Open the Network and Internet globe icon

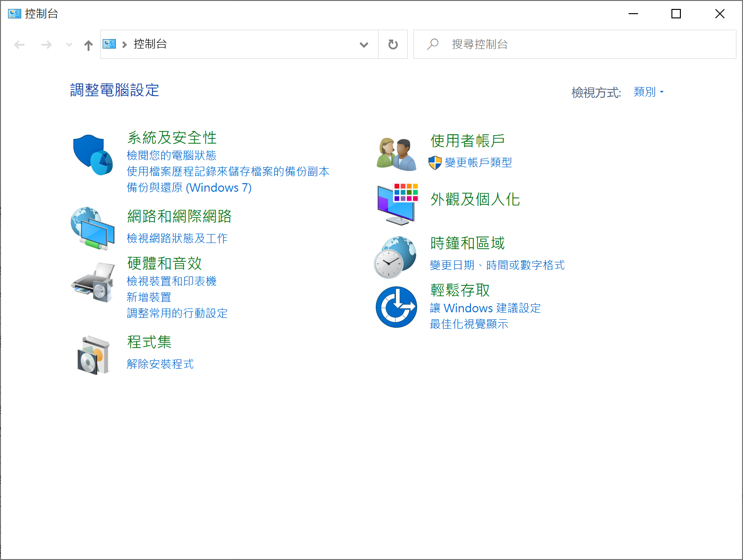click(x=93, y=228)
